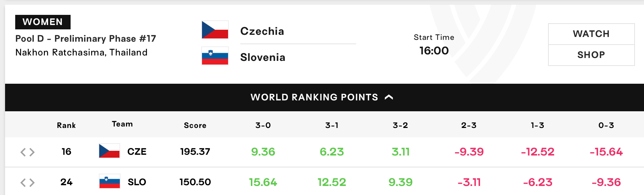The height and width of the screenshot is (195, 644).
Task: Click right arrow in the SLO row
Action: click(32, 182)
